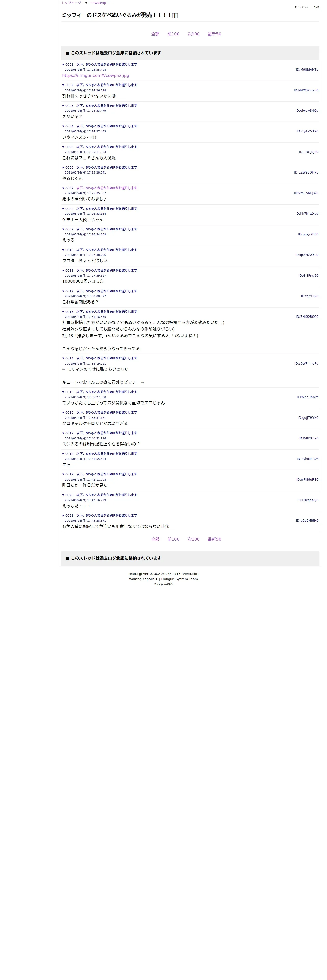This screenshot has height=980, width=327.
Task: Click the poster name on post 0007
Action: click(x=107, y=188)
